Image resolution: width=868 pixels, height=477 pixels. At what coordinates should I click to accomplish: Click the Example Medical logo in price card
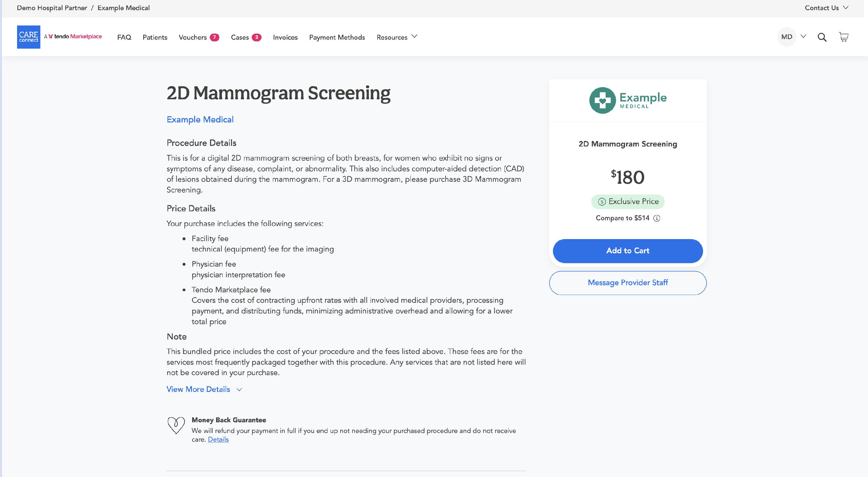628,100
